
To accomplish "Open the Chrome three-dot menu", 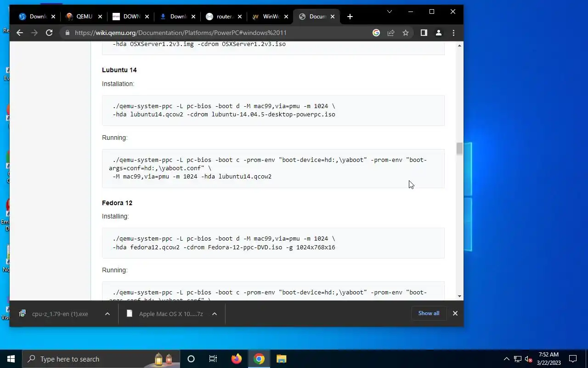I will pos(453,33).
